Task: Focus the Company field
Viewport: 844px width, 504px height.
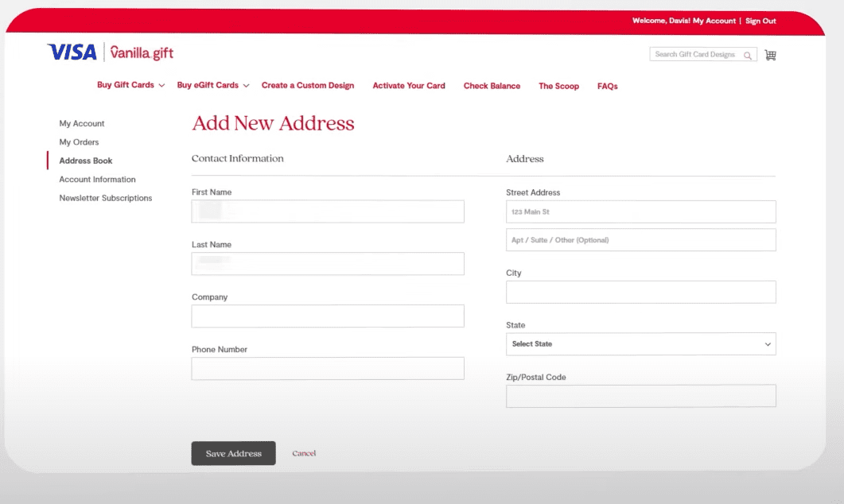Action: [x=328, y=316]
